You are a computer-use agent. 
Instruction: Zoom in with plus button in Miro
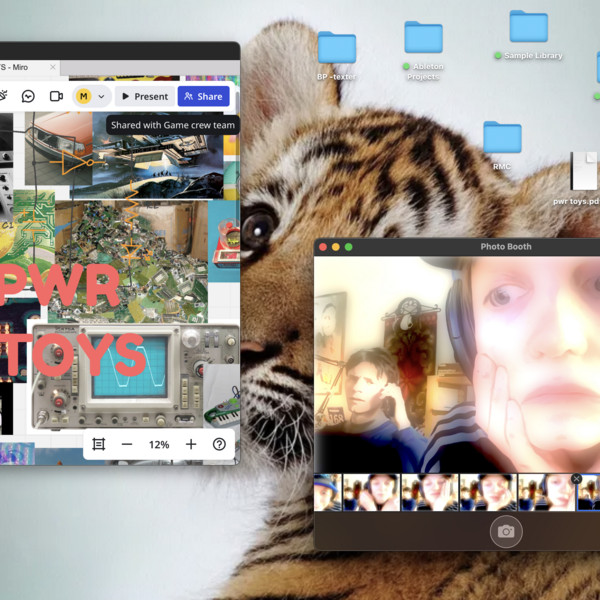pos(191,444)
